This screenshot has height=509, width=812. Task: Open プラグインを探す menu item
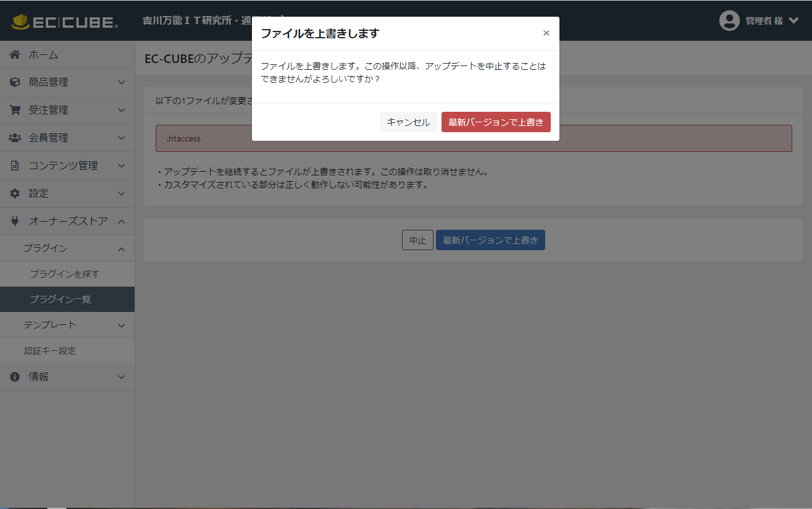(64, 274)
